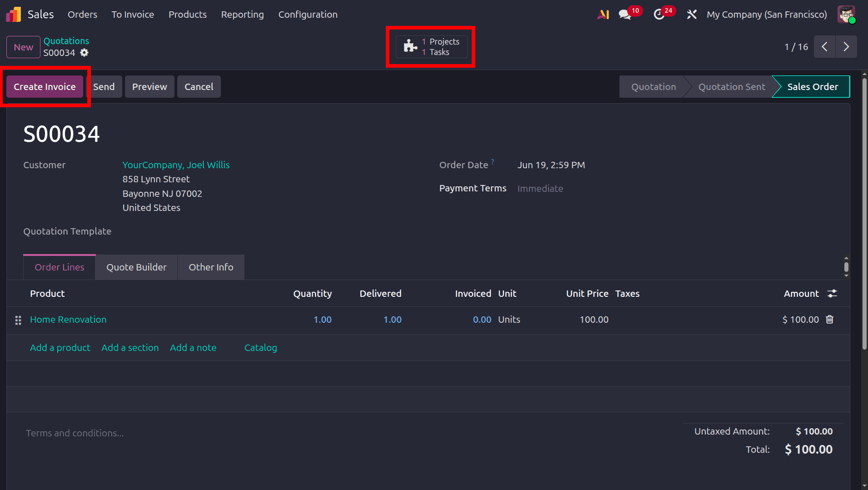Click the Quantity column header

(x=312, y=294)
